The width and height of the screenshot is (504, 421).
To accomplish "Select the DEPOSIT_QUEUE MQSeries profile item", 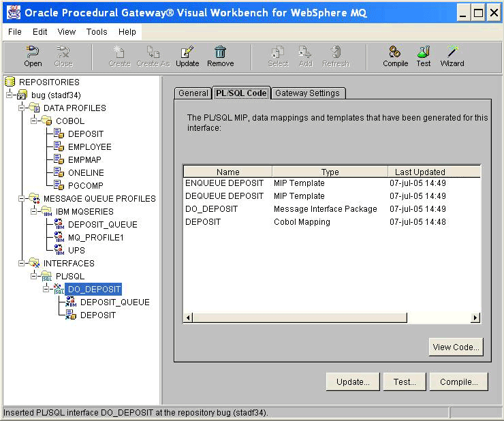I will click(102, 225).
